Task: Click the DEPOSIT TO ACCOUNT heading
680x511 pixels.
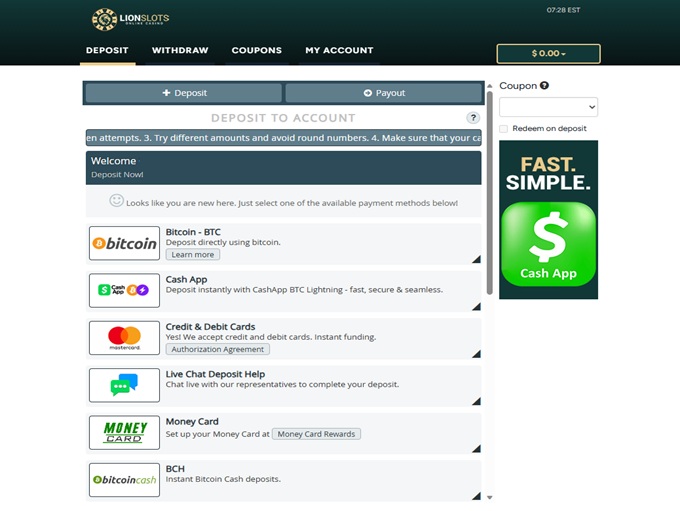Action: tap(283, 118)
